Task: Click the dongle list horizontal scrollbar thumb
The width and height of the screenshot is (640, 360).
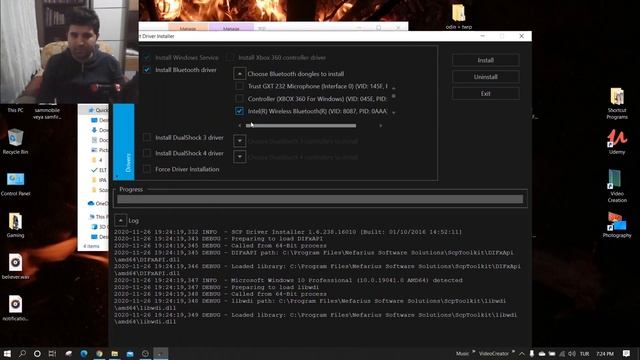Action: pyautogui.click(x=301, y=126)
